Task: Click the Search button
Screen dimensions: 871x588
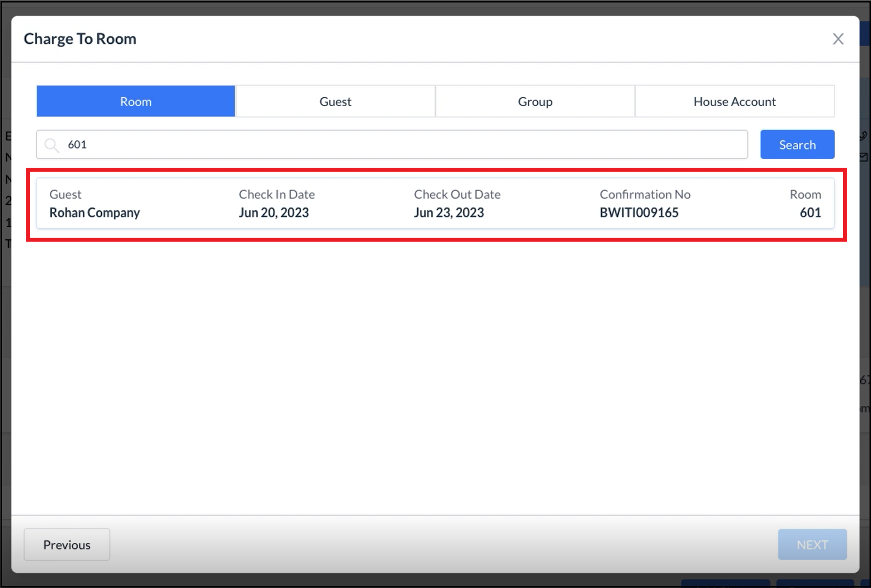Action: tap(797, 144)
